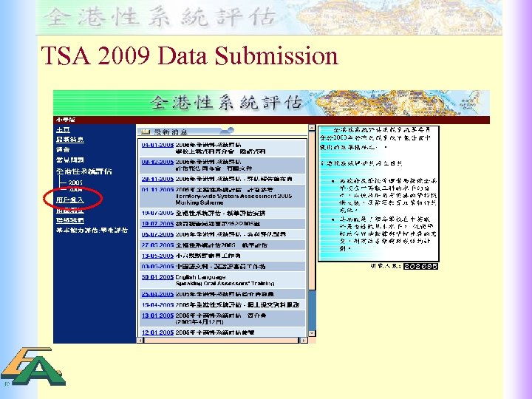Open the 08-12-2005 news date link
Image resolution: width=532 pixels, height=399 pixels.
coord(157,162)
